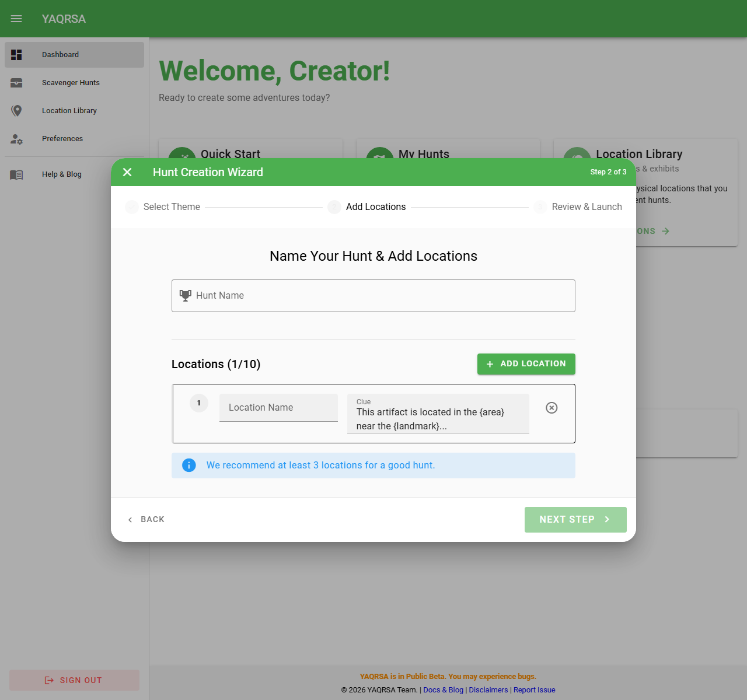Remove location 1 with the circled X
Screen dimensions: 747x700
551,408
